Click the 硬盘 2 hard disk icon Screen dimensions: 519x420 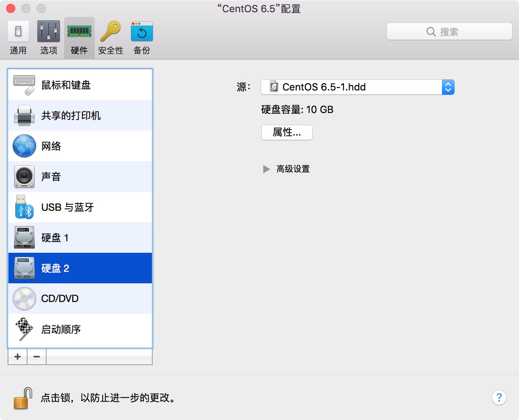click(24, 268)
